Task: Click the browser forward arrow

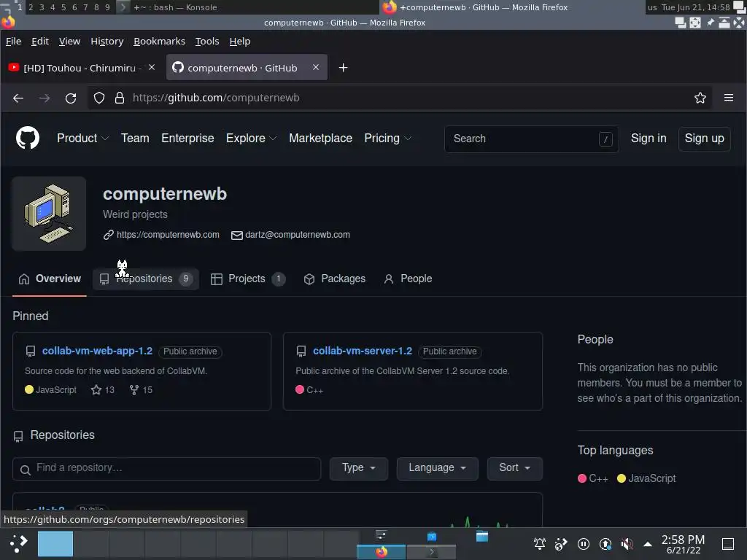Action: pyautogui.click(x=44, y=98)
